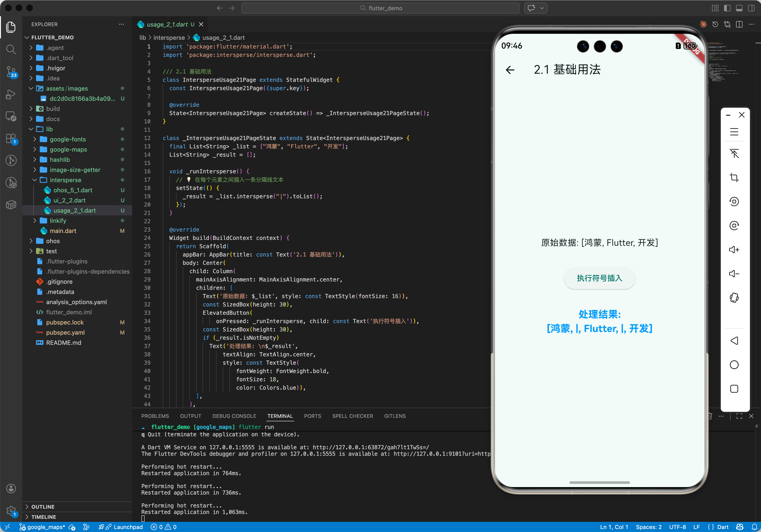This screenshot has width=761, height=532.
Task: Click the emulator screenshot crop icon
Action: (734, 177)
